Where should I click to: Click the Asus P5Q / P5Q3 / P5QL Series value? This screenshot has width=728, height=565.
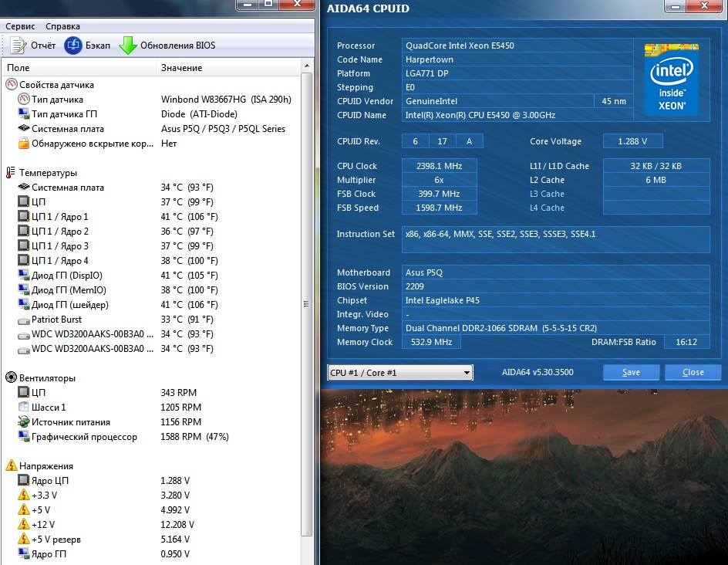(223, 129)
